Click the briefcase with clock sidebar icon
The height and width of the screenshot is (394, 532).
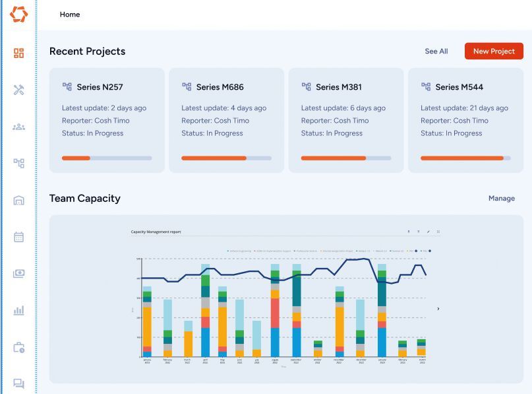coord(18,347)
